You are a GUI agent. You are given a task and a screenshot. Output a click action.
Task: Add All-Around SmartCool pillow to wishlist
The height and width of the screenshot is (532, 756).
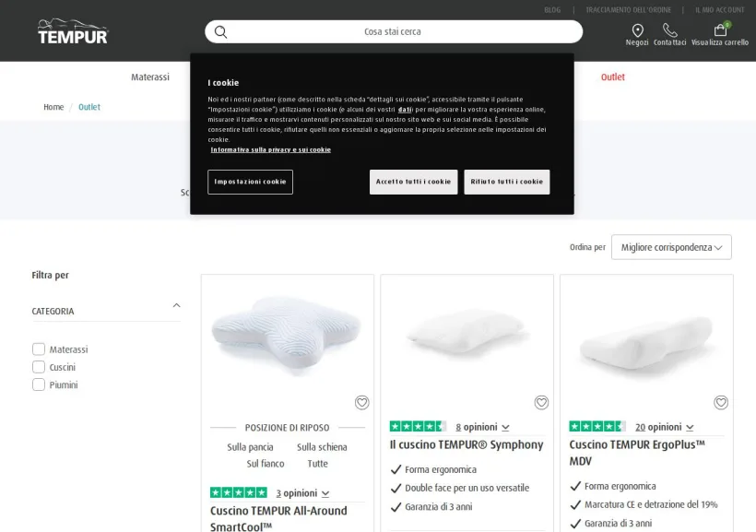(x=362, y=402)
